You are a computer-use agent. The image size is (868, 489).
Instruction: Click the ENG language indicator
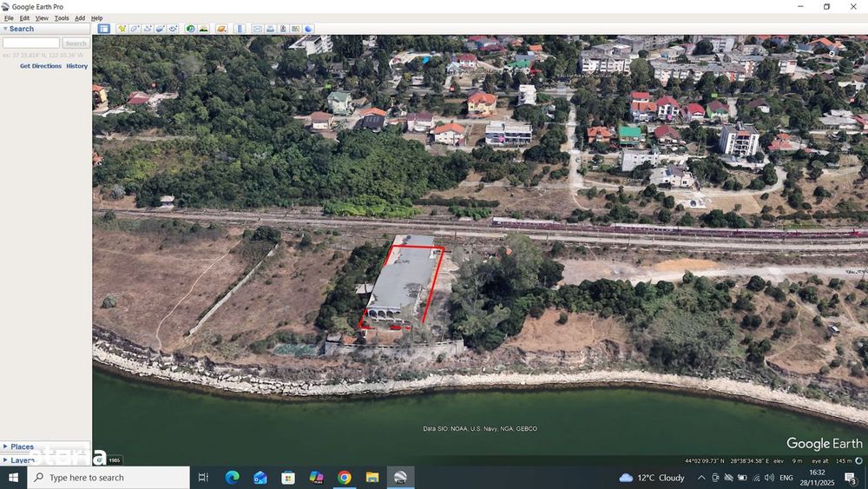coord(786,478)
